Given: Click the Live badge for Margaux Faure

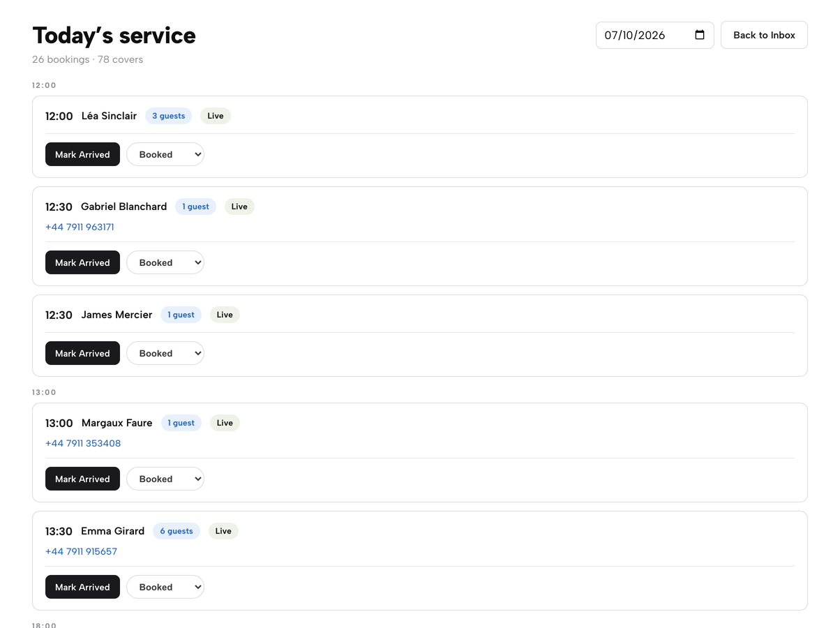Looking at the screenshot, I should (x=225, y=423).
